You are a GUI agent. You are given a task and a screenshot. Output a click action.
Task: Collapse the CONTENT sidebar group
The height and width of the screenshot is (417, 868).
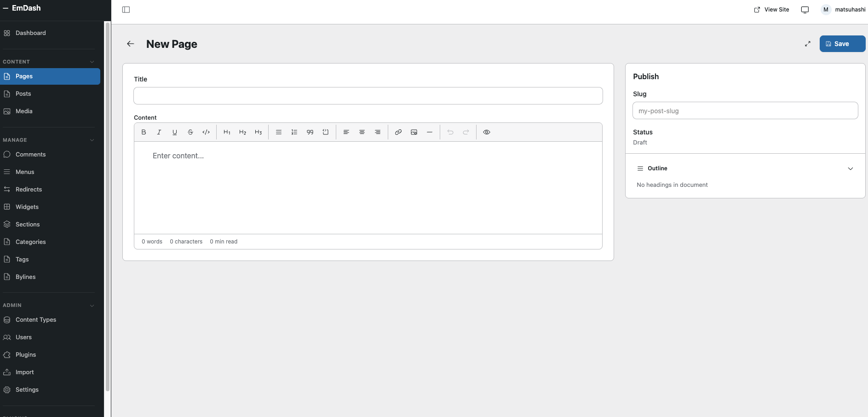point(92,62)
